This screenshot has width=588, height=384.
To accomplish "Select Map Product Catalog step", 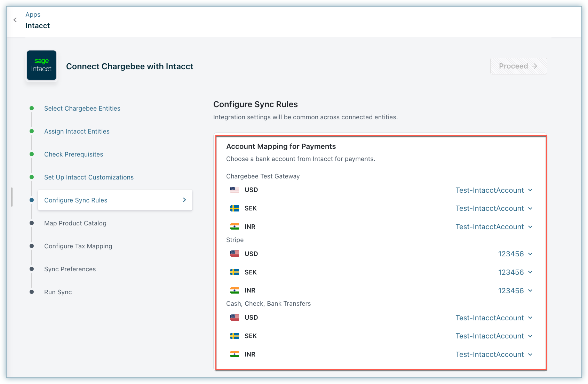I will tap(75, 223).
